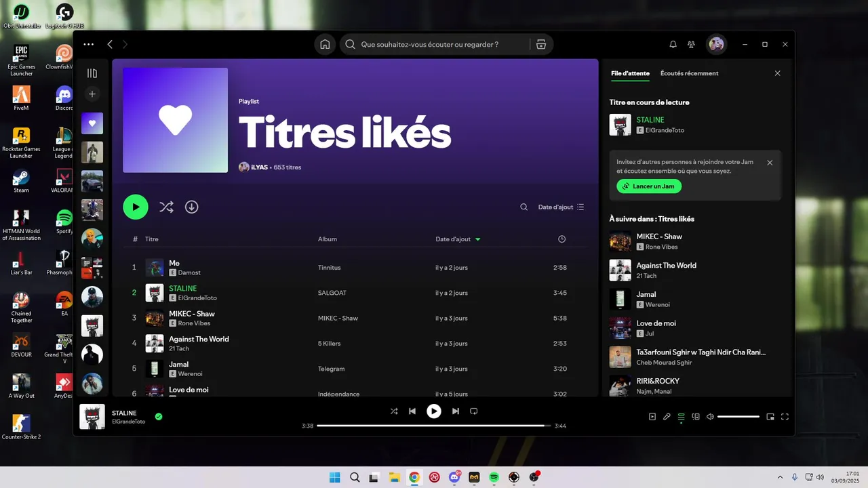Open the three-dots Spotify menu
Image resolution: width=868 pixels, height=488 pixels.
pos(89,44)
